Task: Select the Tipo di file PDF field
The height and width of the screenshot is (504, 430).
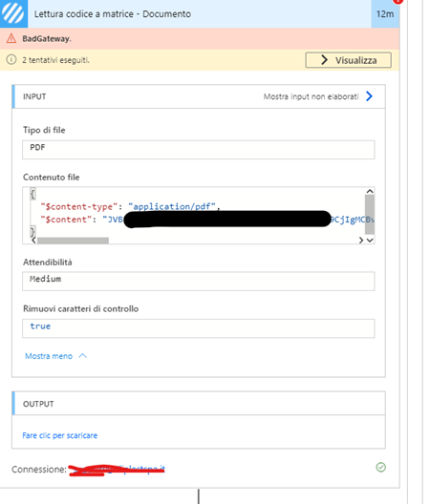Action: click(x=198, y=150)
